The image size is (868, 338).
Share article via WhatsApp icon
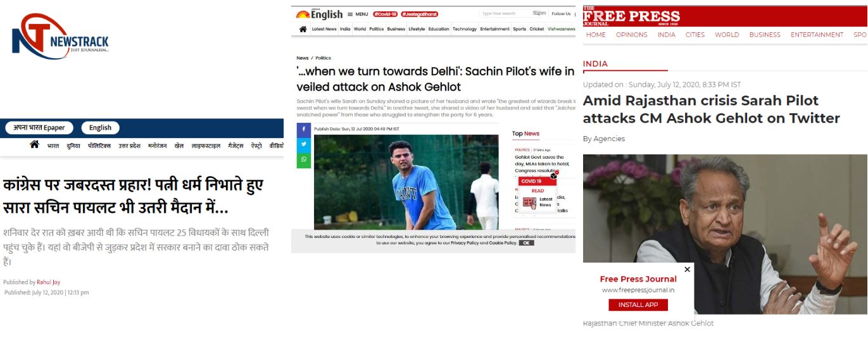(x=304, y=160)
